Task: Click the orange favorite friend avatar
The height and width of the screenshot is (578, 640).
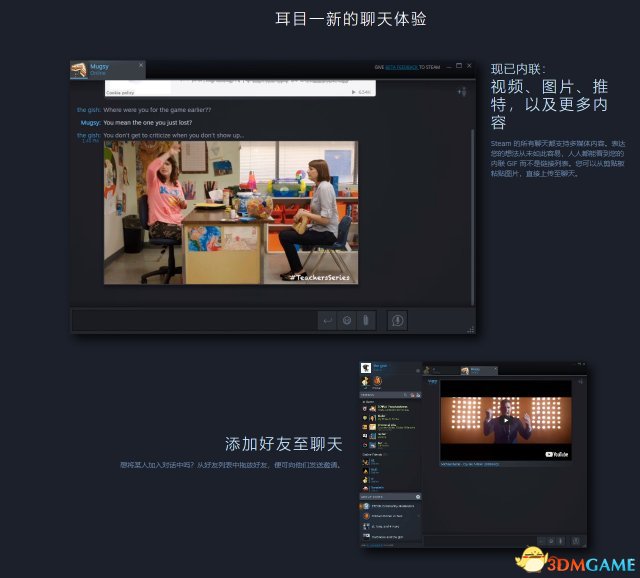Action: pos(378,381)
